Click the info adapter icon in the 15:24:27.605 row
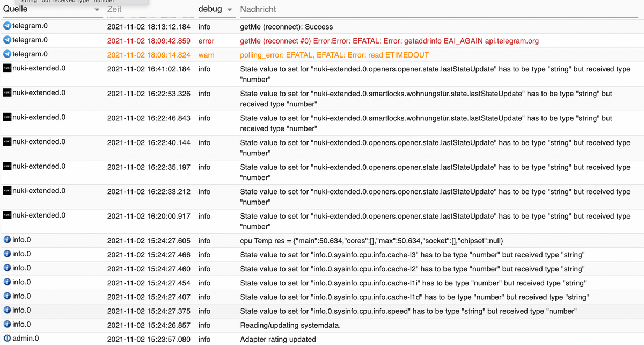Screen dimensions: 644x345 pyautogui.click(x=7, y=240)
